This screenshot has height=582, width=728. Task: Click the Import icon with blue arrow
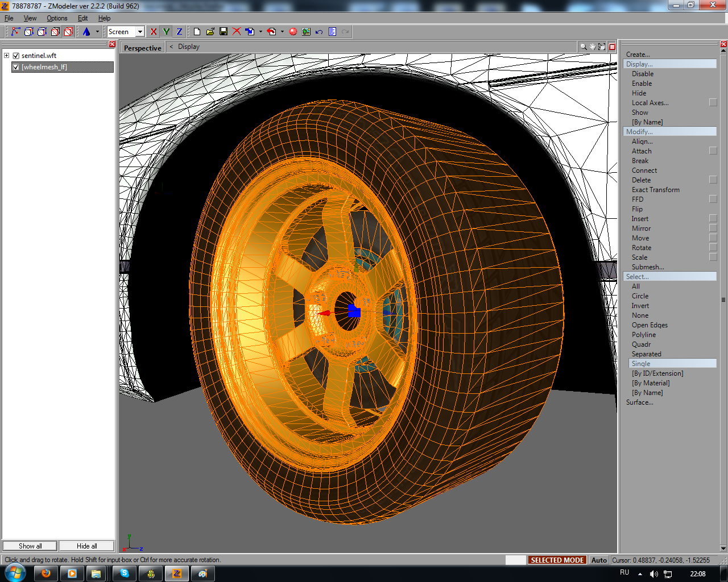click(250, 32)
